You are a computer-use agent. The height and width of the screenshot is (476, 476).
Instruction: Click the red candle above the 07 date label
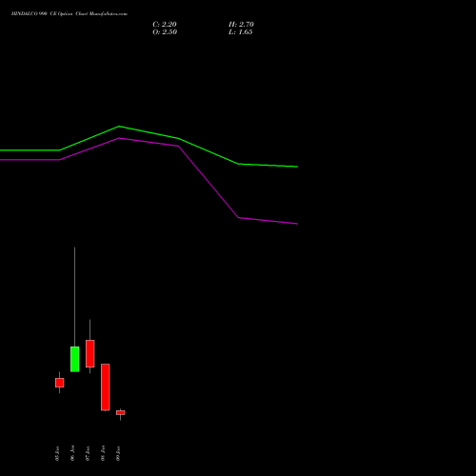pos(90,353)
